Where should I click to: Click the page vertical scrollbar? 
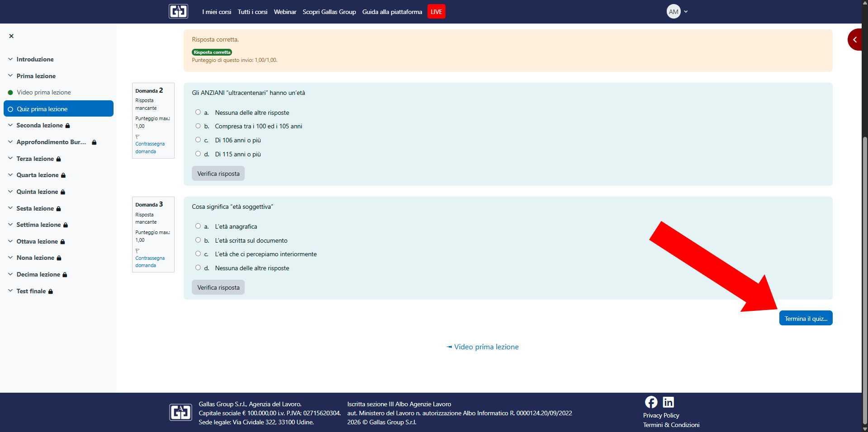click(864, 271)
